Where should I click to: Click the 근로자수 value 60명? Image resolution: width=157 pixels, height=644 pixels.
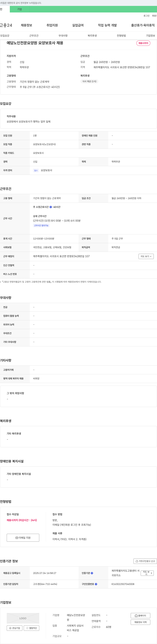click(x=109, y=627)
